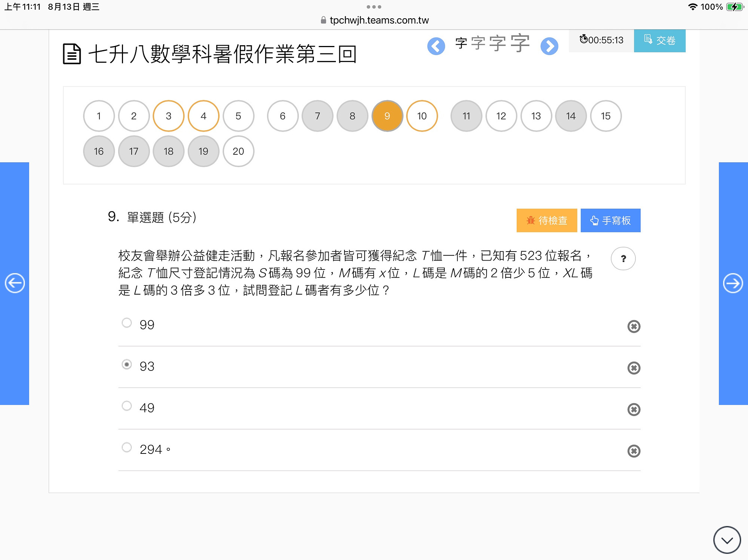This screenshot has width=748, height=560.
Task: Click the document icon beside the title
Action: pyautogui.click(x=72, y=54)
